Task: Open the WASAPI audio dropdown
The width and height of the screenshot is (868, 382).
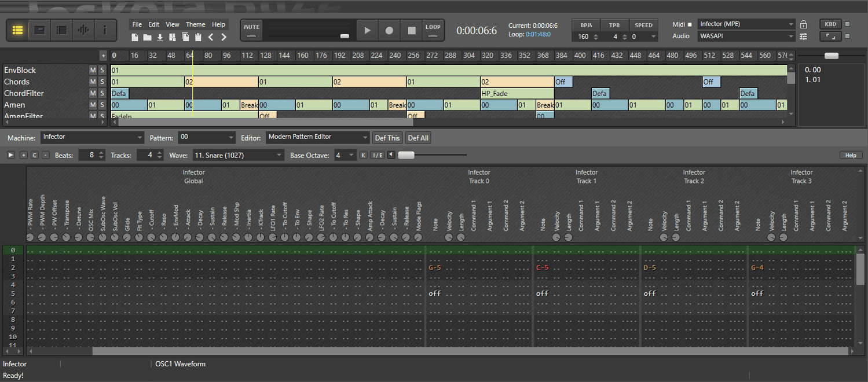Action: 746,36
